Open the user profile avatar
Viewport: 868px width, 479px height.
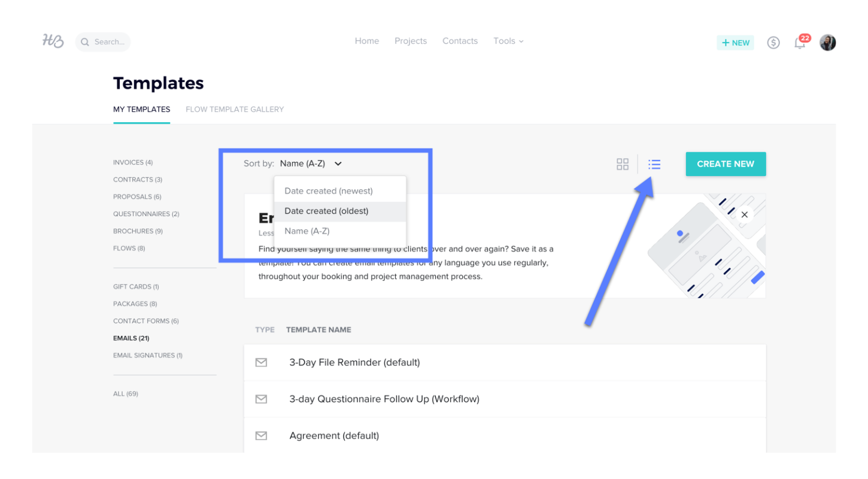point(827,43)
